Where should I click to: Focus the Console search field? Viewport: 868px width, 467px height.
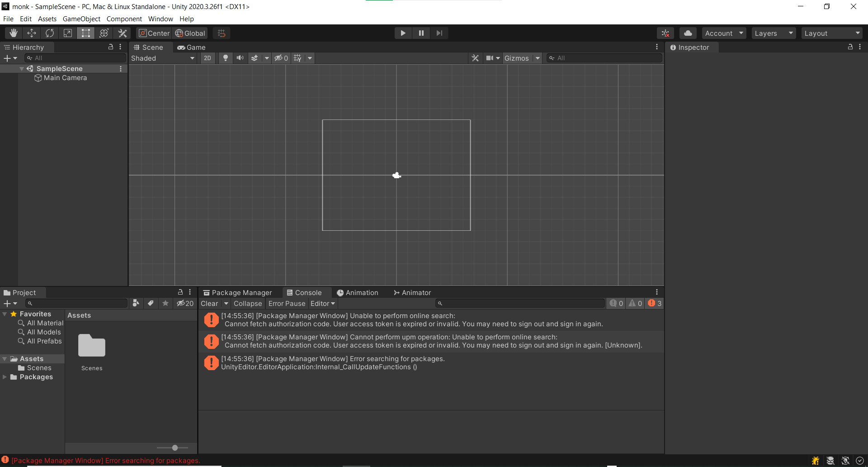[x=520, y=304]
